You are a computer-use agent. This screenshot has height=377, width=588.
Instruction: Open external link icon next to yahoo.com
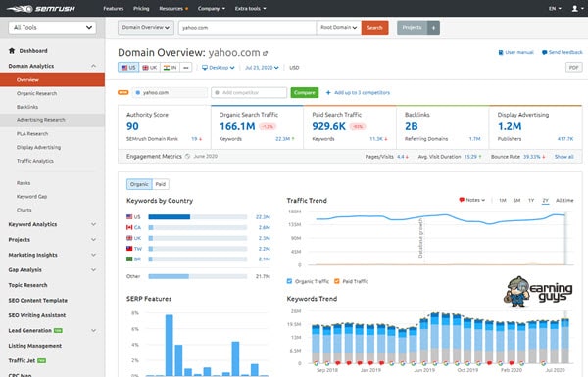266,53
